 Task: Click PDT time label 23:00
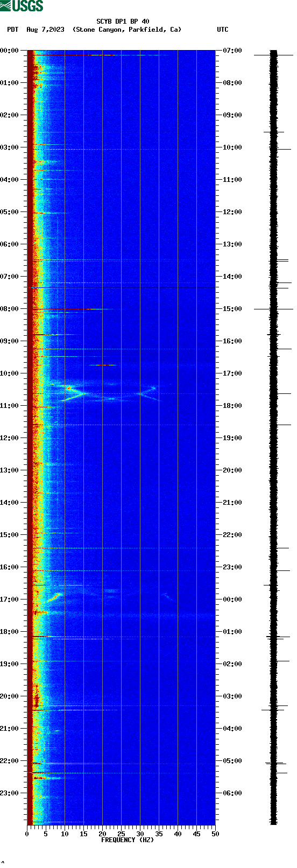point(10,793)
